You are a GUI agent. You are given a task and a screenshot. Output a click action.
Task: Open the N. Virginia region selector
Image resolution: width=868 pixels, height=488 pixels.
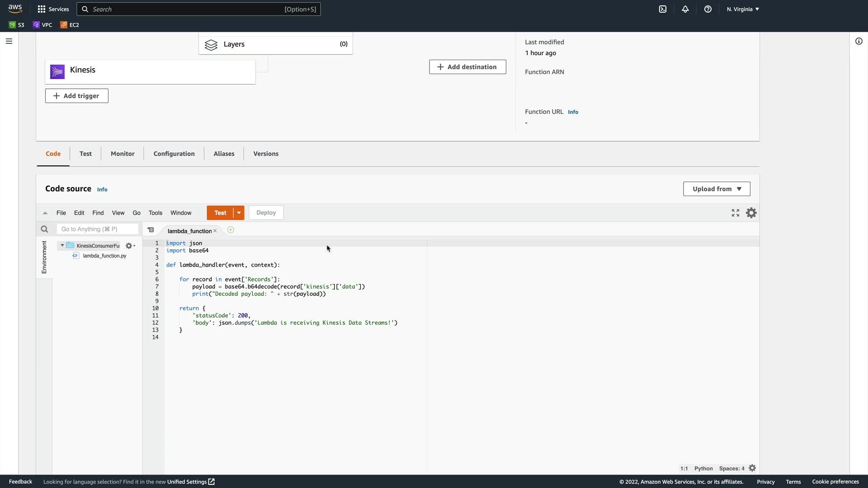743,9
